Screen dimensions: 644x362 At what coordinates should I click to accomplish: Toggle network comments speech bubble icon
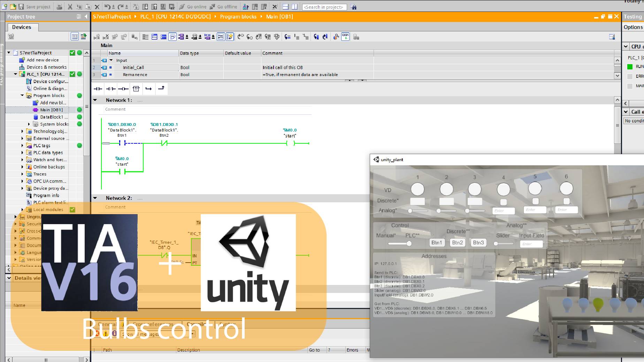point(172,37)
